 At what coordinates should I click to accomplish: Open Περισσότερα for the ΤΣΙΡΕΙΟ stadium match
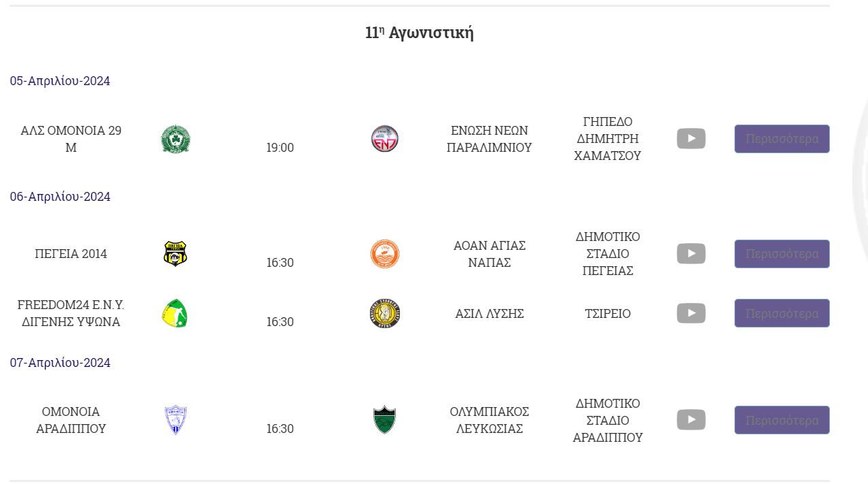click(782, 313)
